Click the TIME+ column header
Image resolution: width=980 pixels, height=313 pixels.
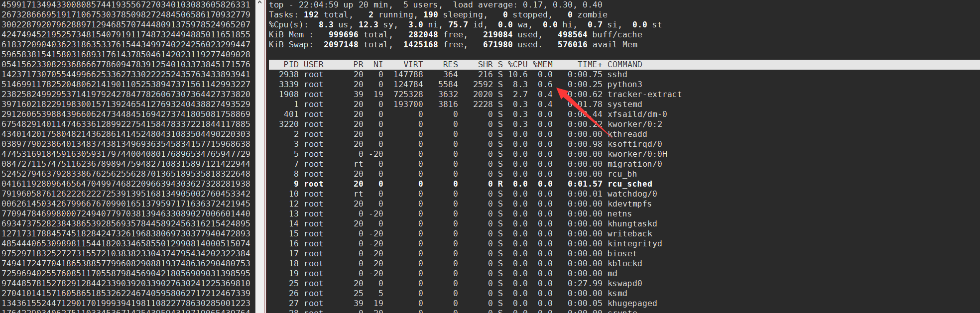590,65
